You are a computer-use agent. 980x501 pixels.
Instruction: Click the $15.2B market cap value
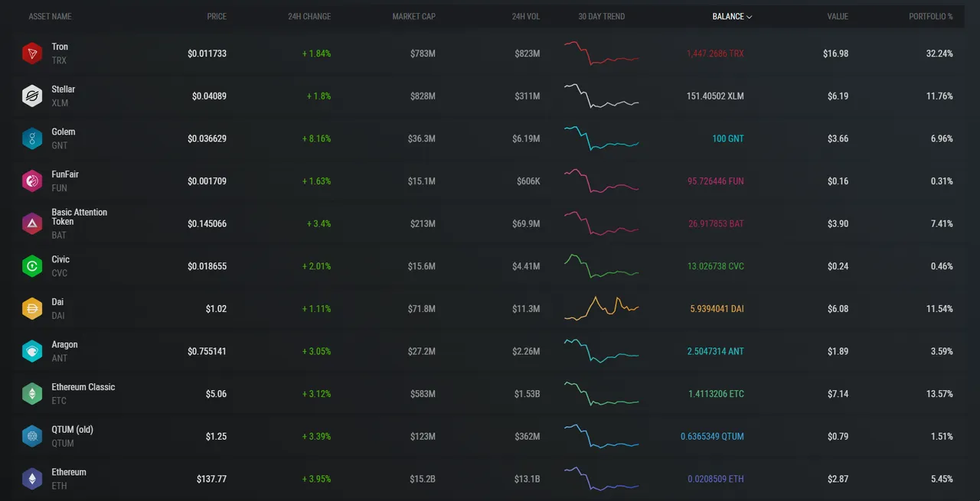423,479
